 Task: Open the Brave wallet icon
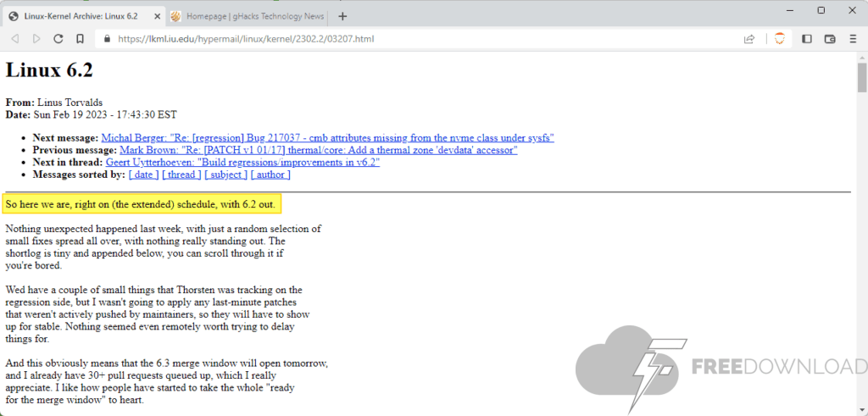[830, 39]
